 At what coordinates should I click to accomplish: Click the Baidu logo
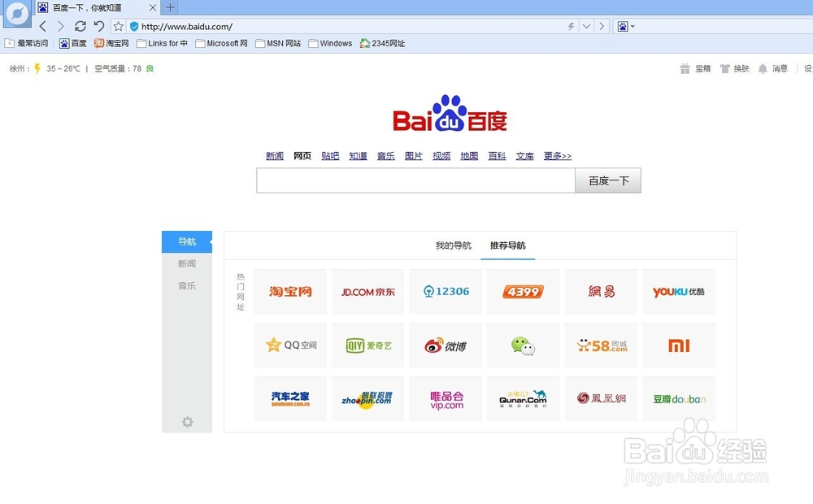[x=450, y=114]
